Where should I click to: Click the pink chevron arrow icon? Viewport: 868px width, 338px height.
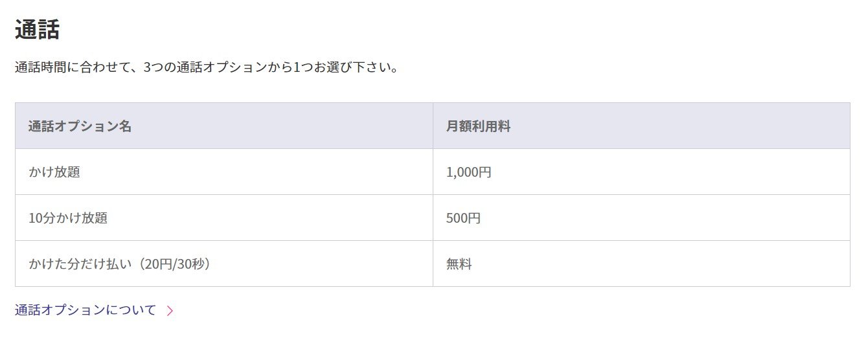pyautogui.click(x=170, y=311)
